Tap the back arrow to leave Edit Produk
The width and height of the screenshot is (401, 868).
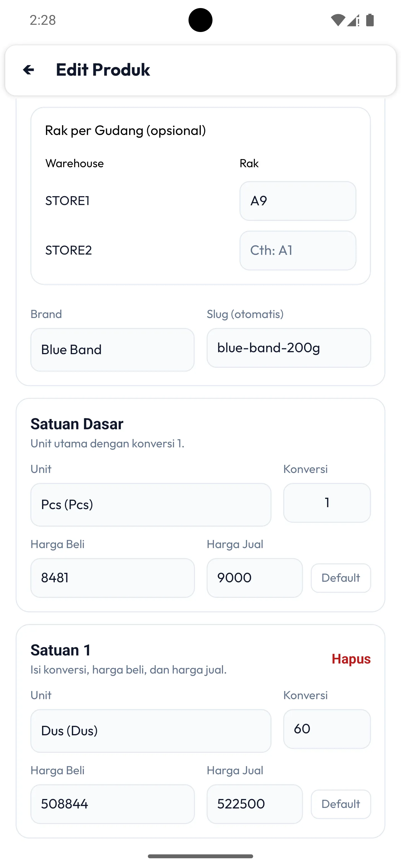point(29,70)
